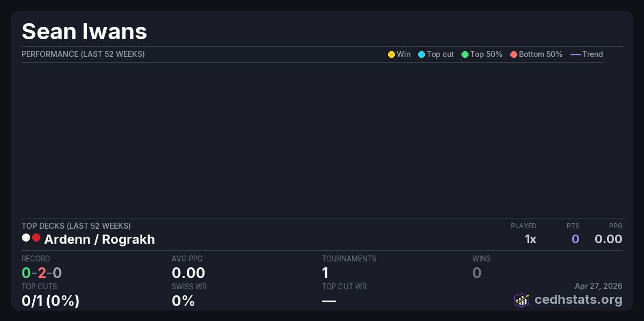
Task: Click the white mana symbol icon
Action: click(x=26, y=238)
